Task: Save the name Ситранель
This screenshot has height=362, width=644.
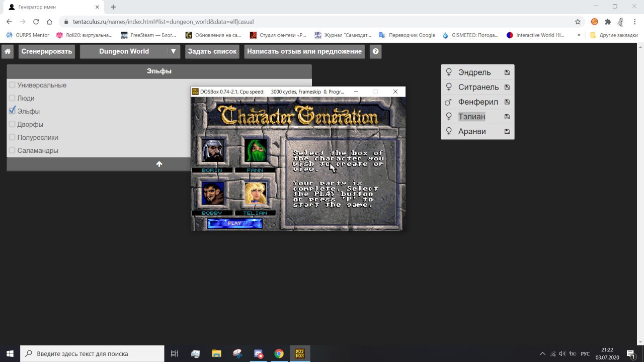Action: 507,87
